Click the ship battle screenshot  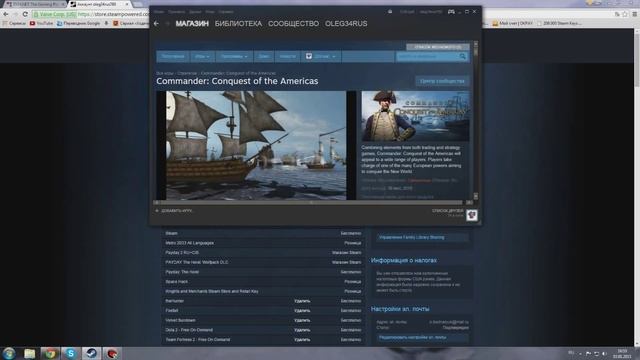click(256, 145)
